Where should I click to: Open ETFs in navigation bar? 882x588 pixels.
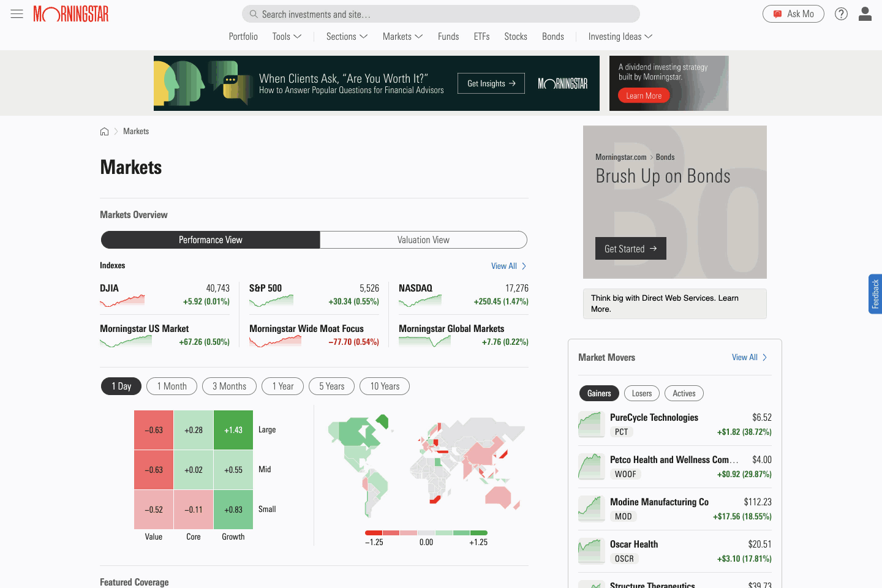click(481, 37)
